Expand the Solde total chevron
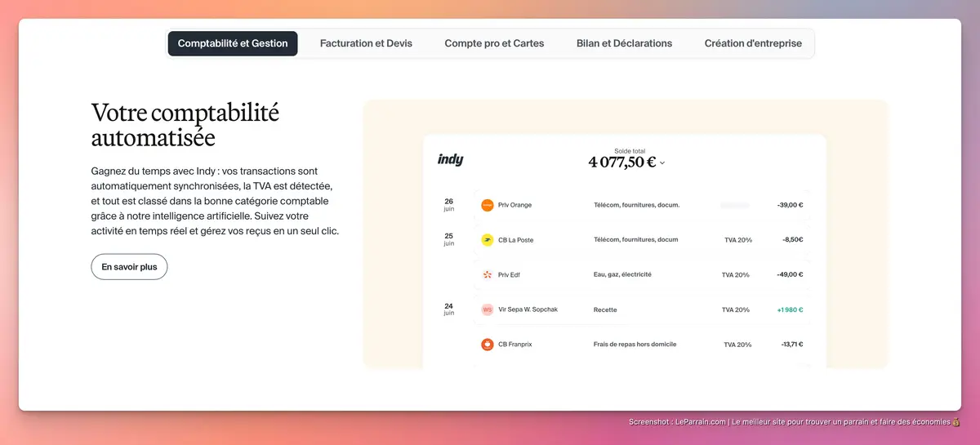Viewport: 980px width, 445px height. click(x=662, y=163)
